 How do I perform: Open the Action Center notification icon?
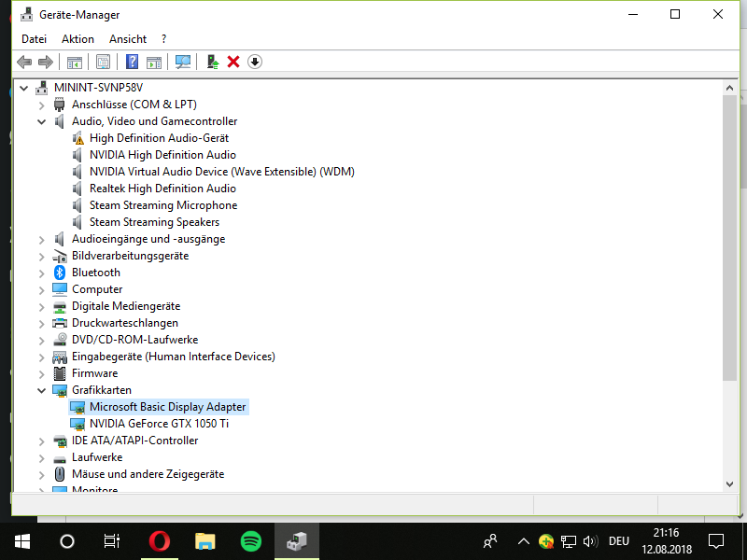[716, 541]
